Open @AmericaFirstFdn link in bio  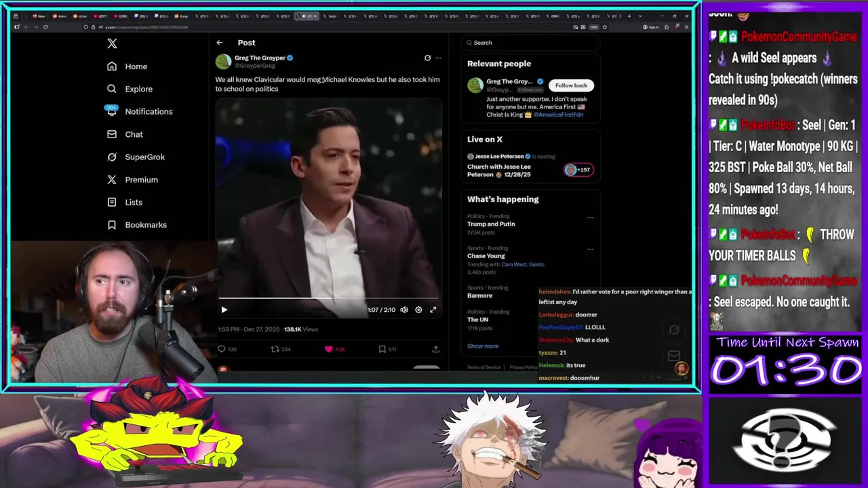tap(558, 115)
